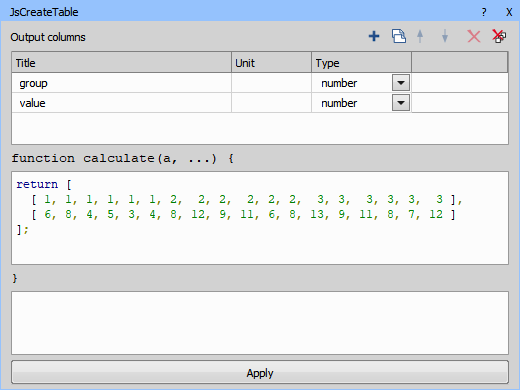Click the number 13 in the code array
Image resolution: width=520 pixels, height=390 pixels.
point(317,214)
